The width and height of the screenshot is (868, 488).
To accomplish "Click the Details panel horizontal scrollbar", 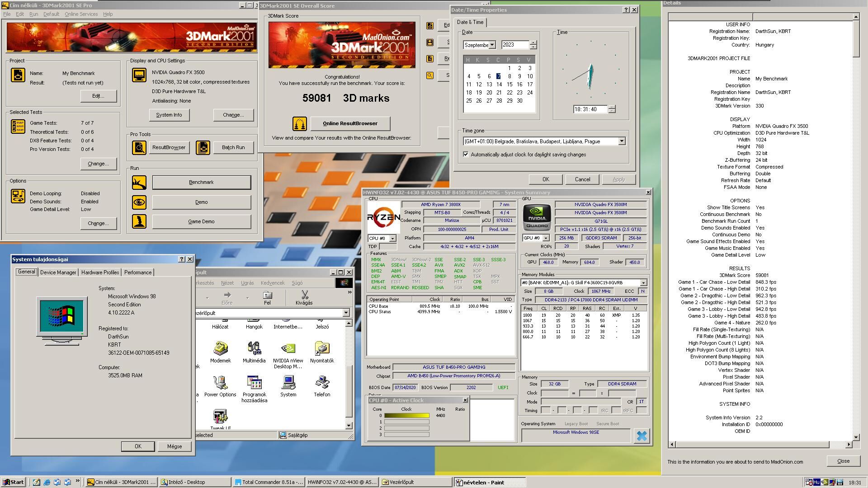I will click(x=760, y=445).
